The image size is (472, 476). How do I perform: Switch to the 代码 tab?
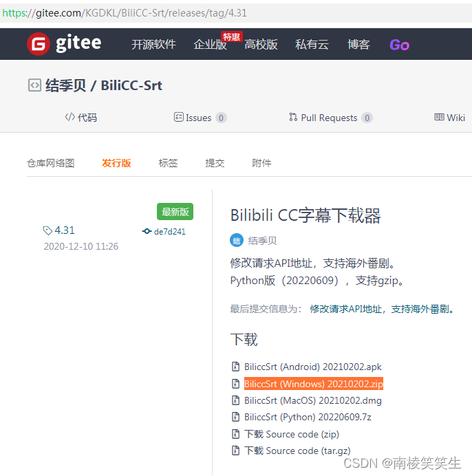click(81, 118)
